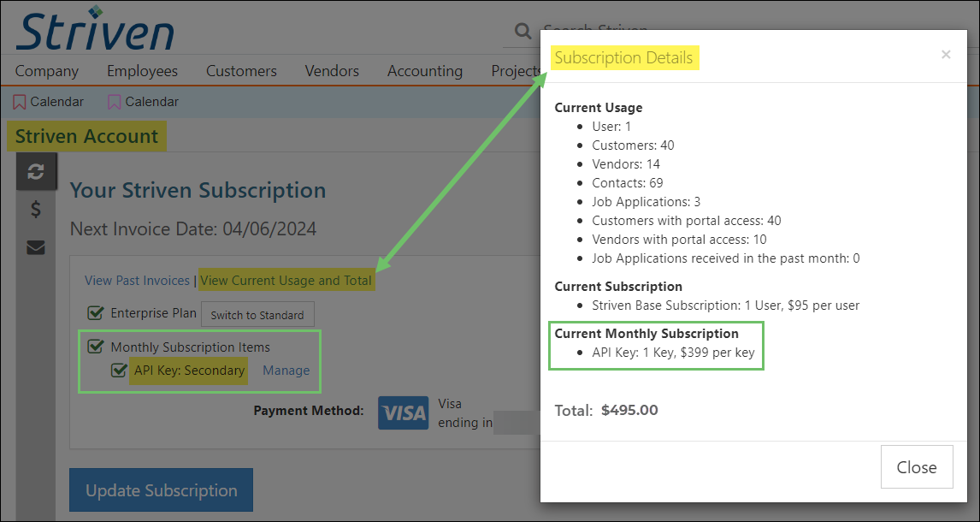The width and height of the screenshot is (980, 522).
Task: Open the envelope sidebar icon
Action: (x=36, y=248)
